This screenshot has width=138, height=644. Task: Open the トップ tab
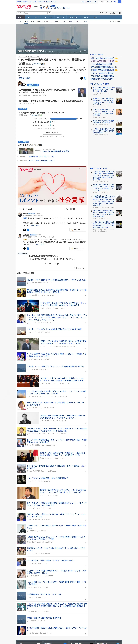tap(20, 17)
